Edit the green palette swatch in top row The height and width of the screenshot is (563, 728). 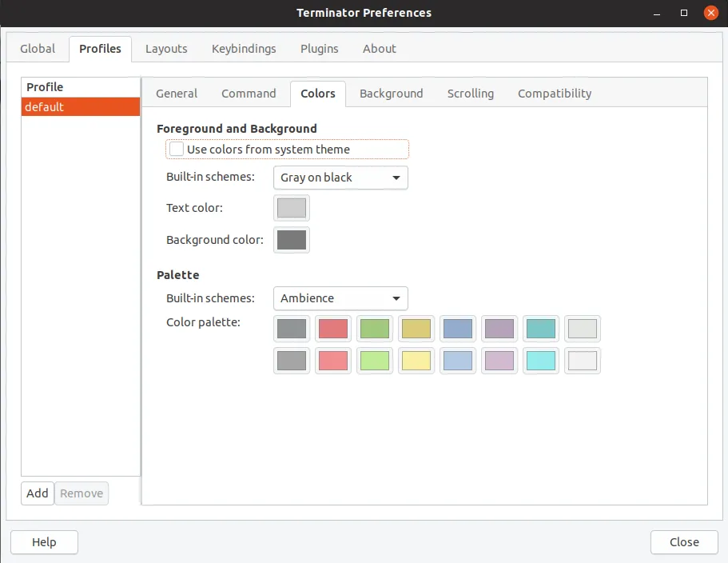tap(375, 329)
